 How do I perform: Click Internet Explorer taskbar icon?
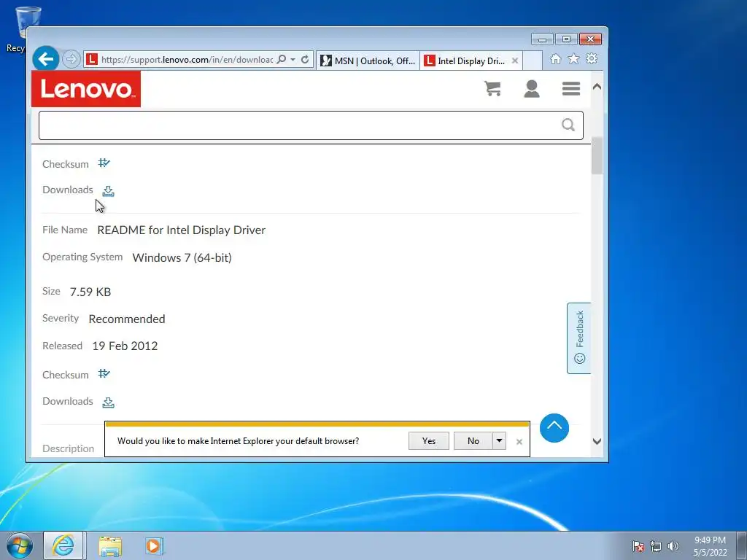(x=63, y=545)
